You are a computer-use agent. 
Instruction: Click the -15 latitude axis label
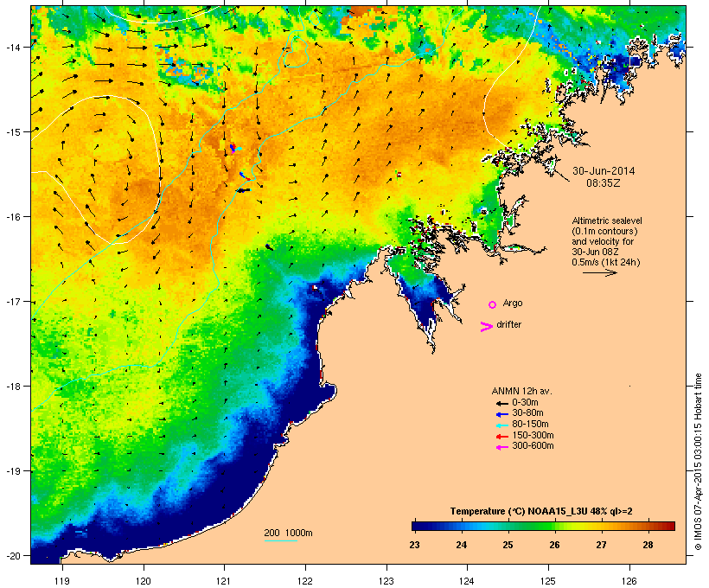point(13,132)
